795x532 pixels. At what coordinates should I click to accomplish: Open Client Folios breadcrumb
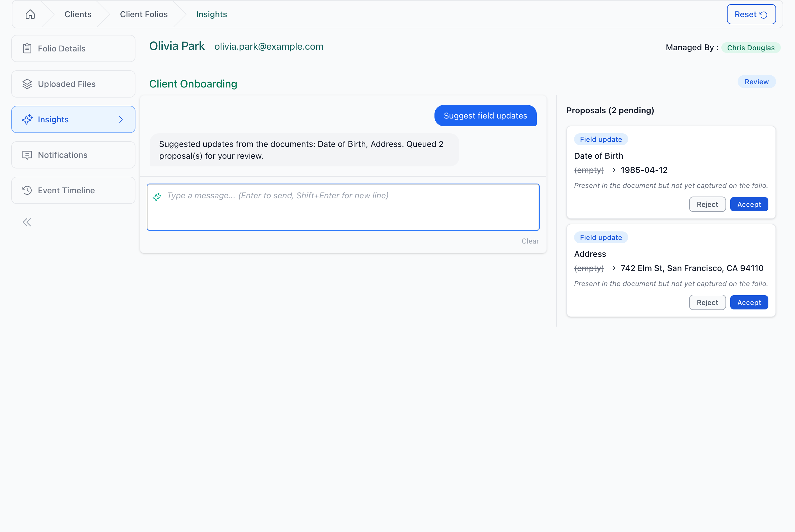[144, 14]
